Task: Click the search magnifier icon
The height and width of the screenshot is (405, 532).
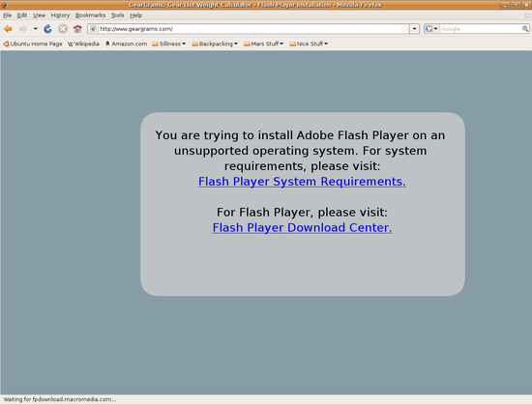Action: 525,29
